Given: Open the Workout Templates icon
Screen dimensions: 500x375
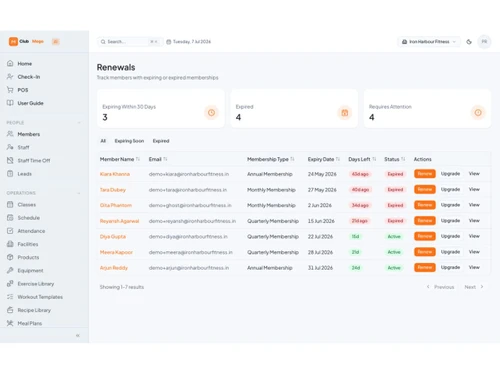Looking at the screenshot, I should point(10,297).
